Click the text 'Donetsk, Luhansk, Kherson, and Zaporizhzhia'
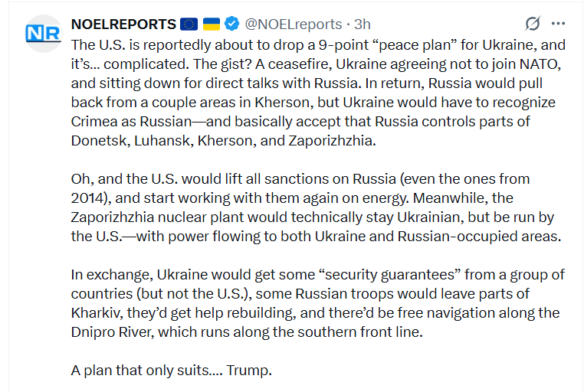 [x=223, y=141]
